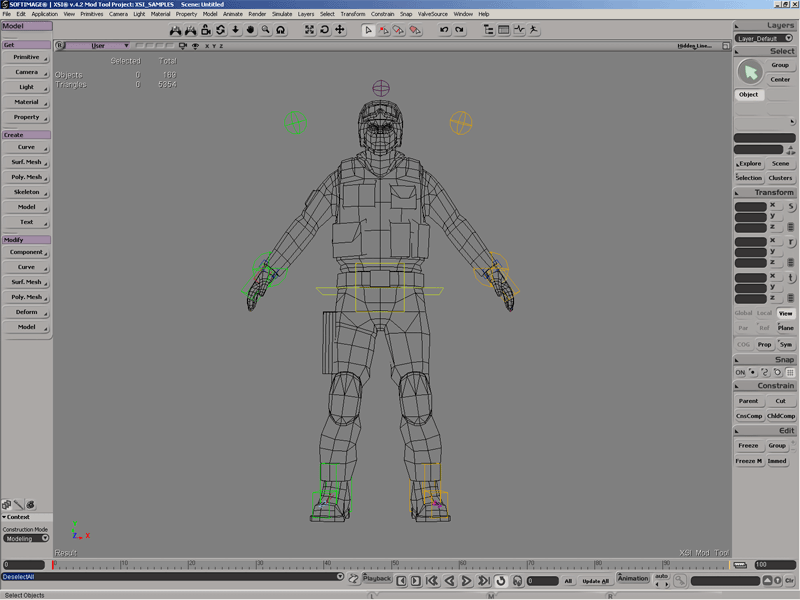Click the running figure animation icon

(534, 30)
